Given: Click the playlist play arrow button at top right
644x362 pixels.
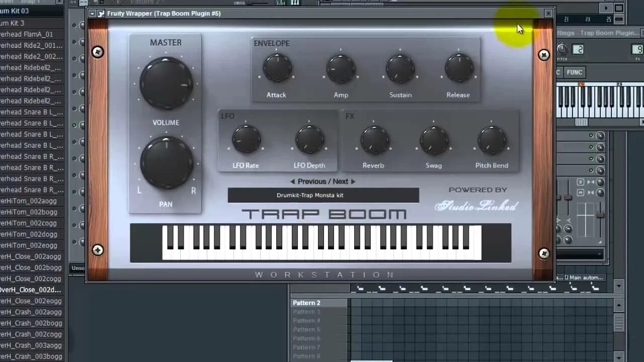Looking at the screenshot, I should point(606,8).
